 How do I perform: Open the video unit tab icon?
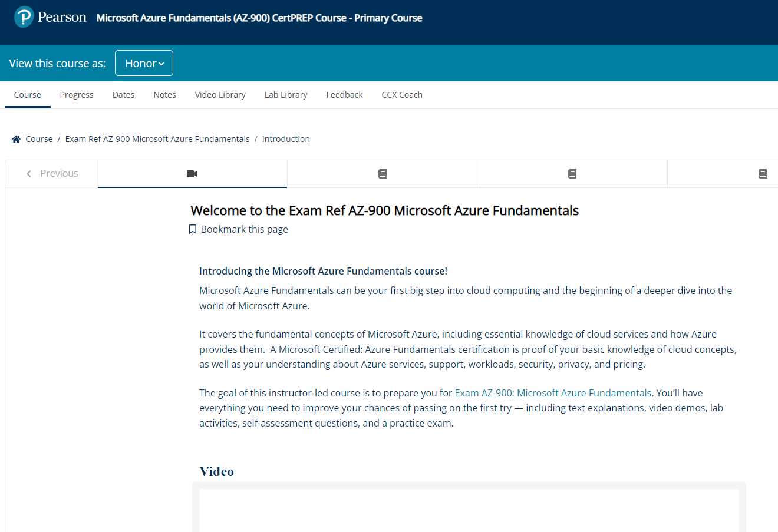point(192,174)
